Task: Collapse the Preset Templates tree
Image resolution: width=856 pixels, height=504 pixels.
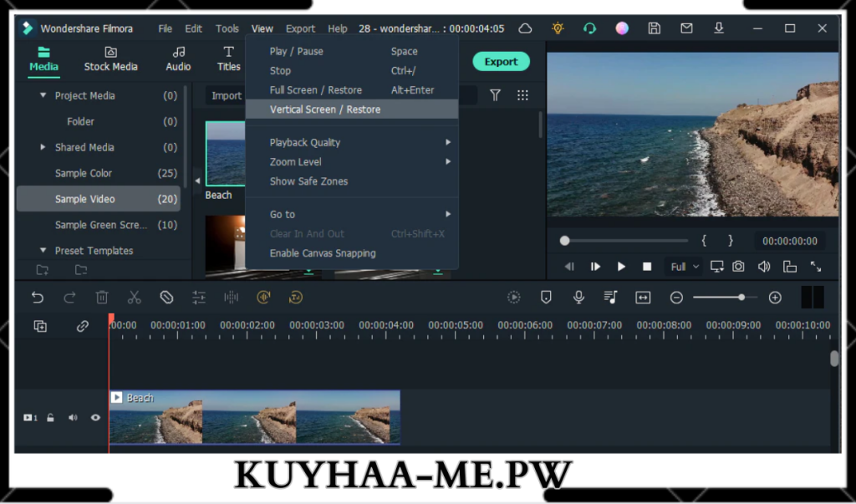Action: [43, 251]
